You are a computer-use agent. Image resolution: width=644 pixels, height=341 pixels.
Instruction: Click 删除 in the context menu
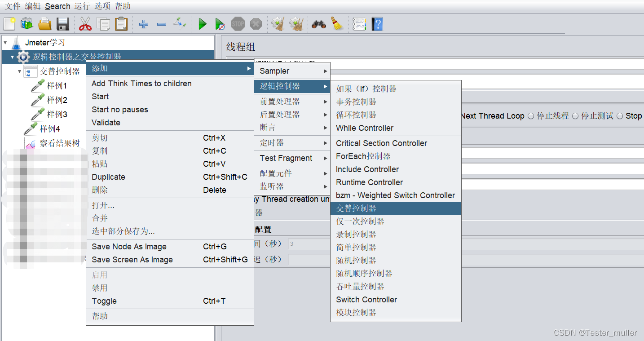point(170,190)
